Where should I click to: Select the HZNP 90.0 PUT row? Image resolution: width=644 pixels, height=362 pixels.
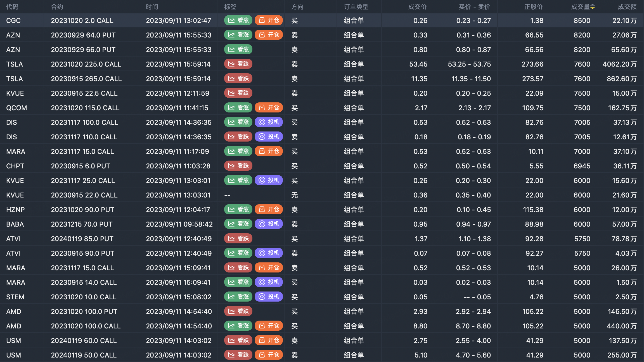coord(82,210)
